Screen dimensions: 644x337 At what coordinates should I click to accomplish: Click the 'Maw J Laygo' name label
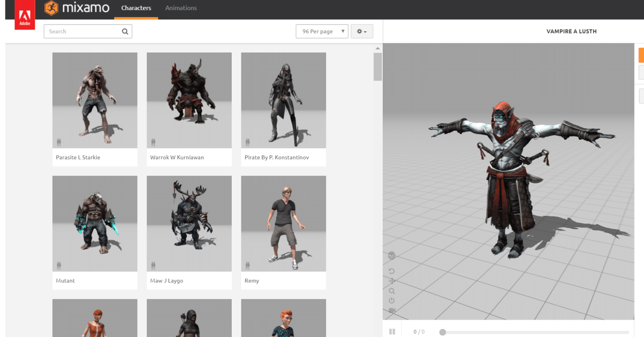tap(167, 281)
